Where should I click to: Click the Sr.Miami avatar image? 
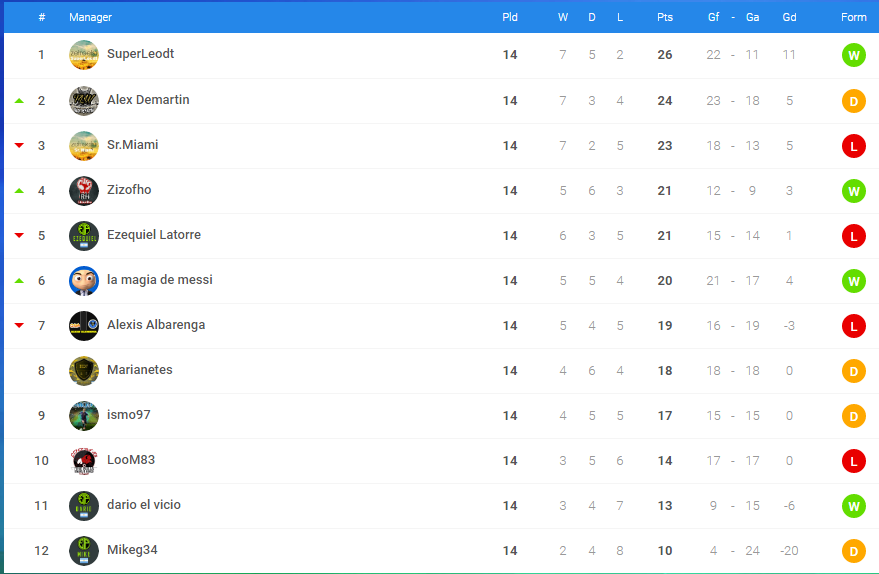[84, 146]
